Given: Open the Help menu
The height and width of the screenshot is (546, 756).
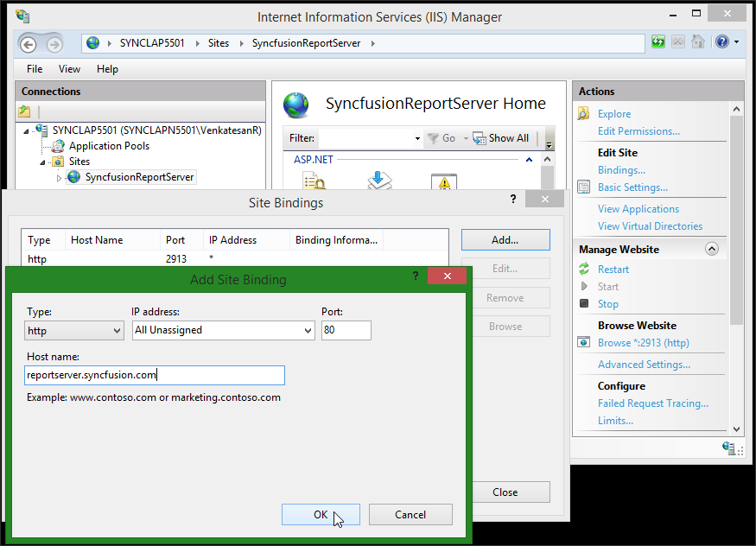Looking at the screenshot, I should pos(107,69).
